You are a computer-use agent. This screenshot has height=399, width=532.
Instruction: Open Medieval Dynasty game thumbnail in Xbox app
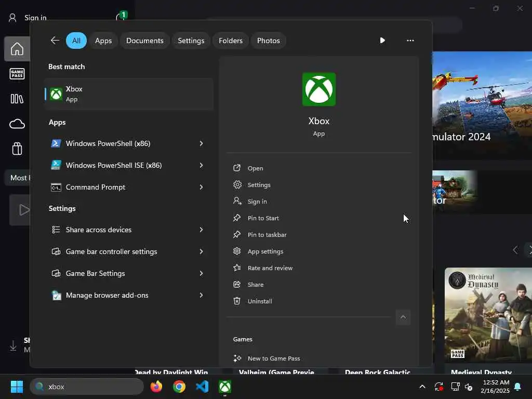pyautogui.click(x=488, y=315)
